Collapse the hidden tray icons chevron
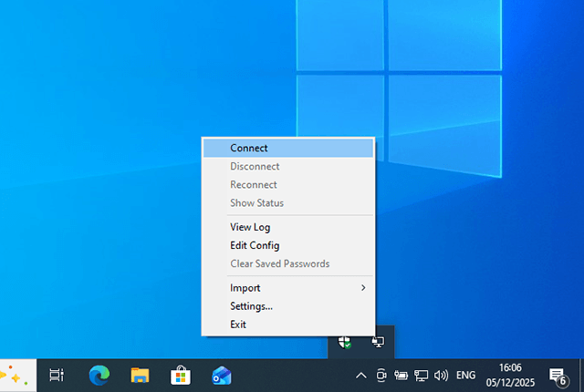Screen dimensions: 584x392 [x=360, y=375]
